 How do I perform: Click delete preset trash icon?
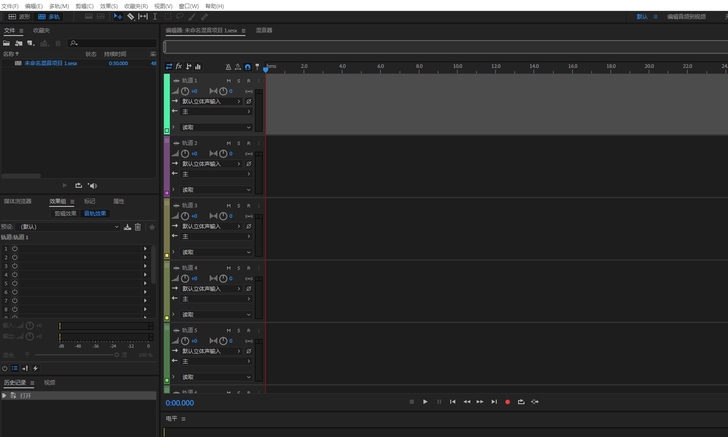pos(138,227)
